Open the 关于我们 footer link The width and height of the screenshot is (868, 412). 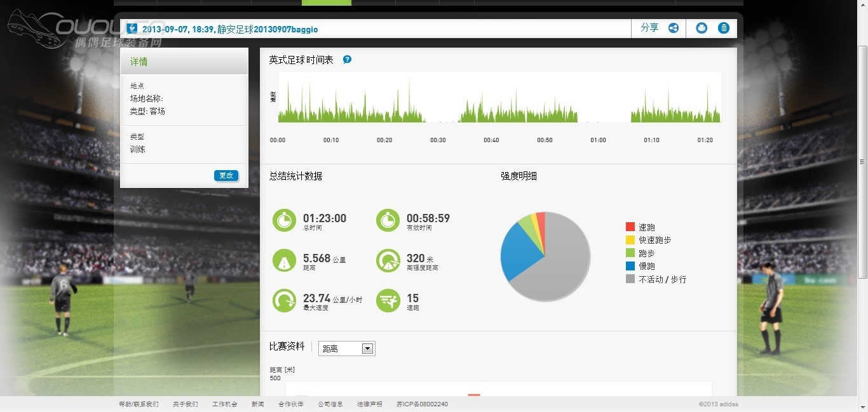(x=185, y=404)
